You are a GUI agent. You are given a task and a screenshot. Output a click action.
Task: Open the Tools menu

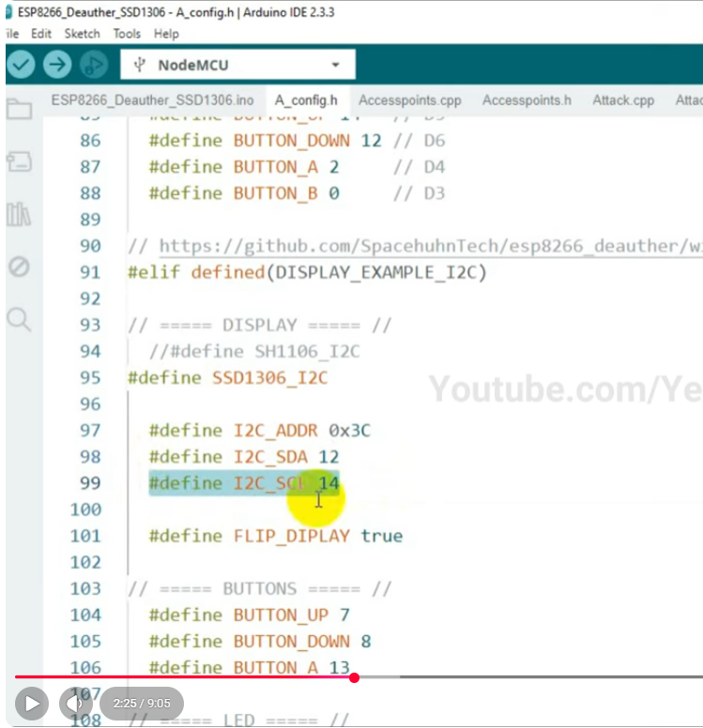pos(127,34)
